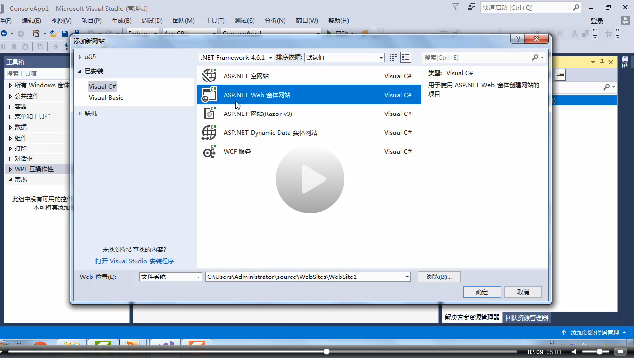Switch to 解决方案资源管理器 tab
The width and height of the screenshot is (644, 361).
pyautogui.click(x=472, y=318)
